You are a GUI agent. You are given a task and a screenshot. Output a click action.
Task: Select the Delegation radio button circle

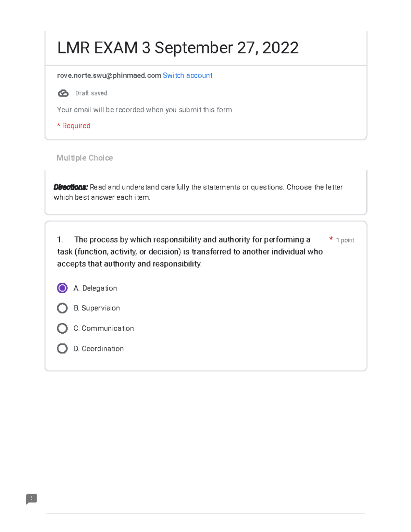(62, 288)
